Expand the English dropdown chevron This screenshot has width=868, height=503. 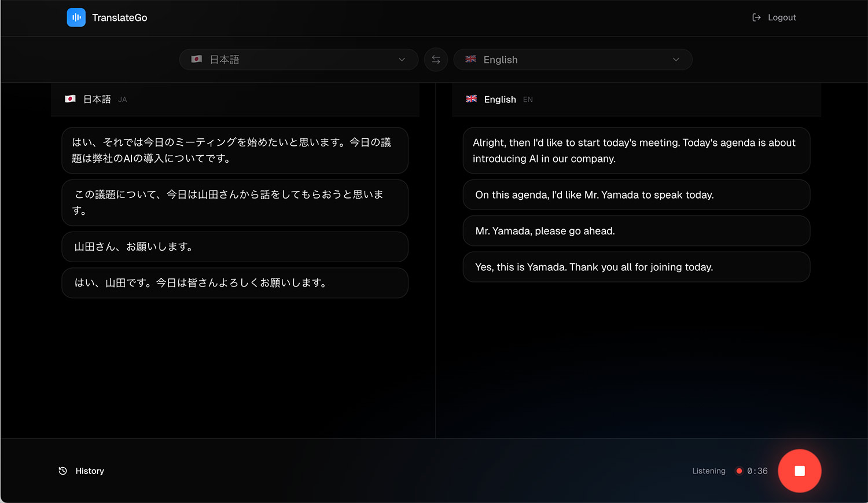pos(676,60)
